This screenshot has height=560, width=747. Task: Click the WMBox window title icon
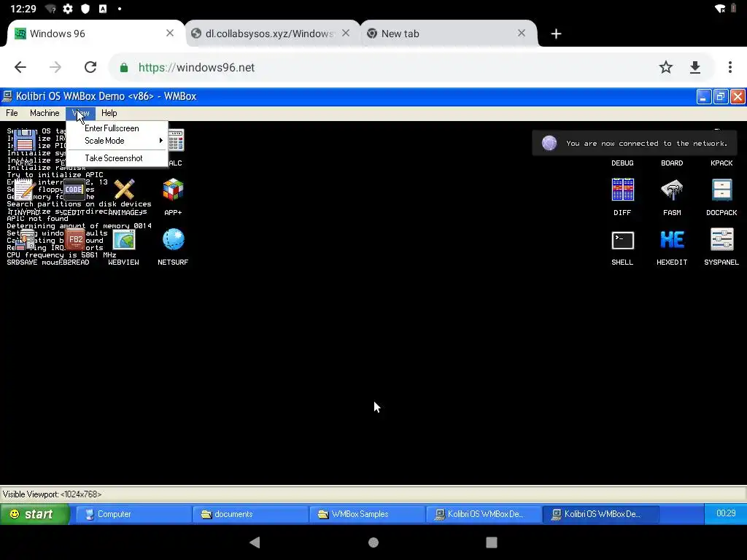pyautogui.click(x=7, y=96)
